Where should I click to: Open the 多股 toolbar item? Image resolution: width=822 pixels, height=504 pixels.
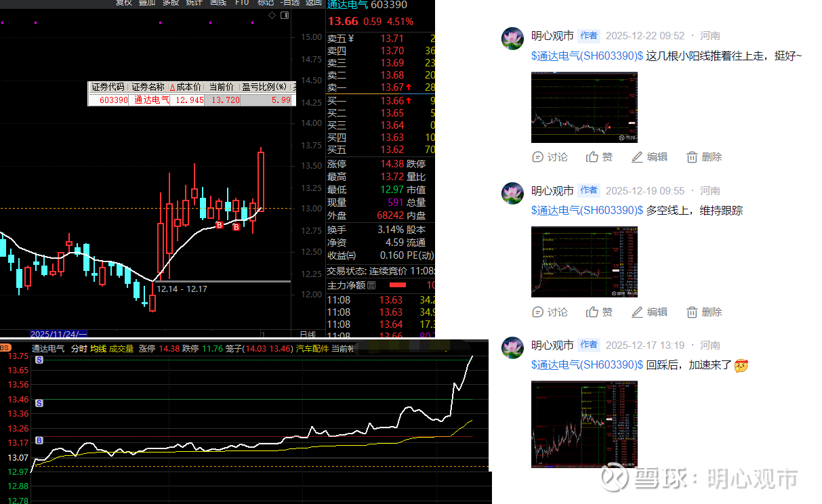171,3
